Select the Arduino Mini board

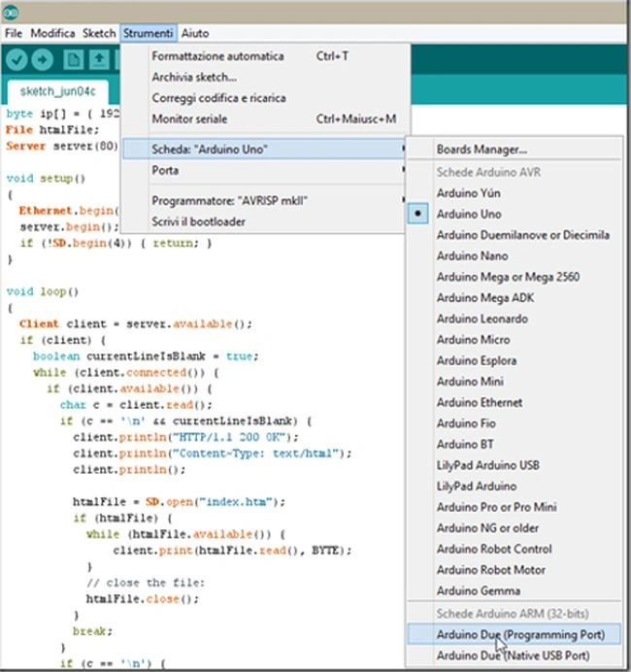[515, 382]
